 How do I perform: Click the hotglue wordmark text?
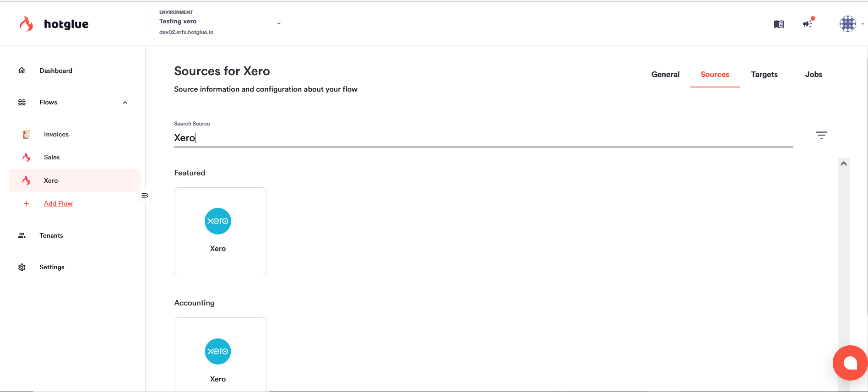tap(66, 24)
